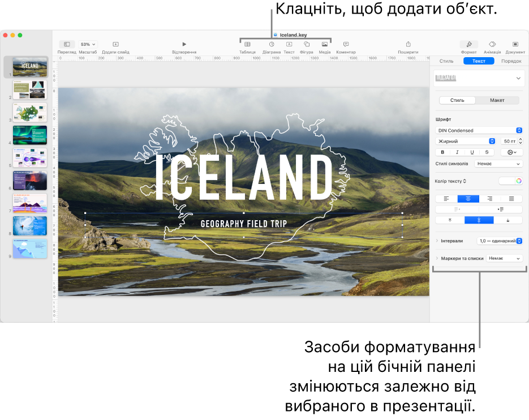Image resolution: width=529 pixels, height=420 pixels.
Task: Justify the text
Action: point(511,199)
